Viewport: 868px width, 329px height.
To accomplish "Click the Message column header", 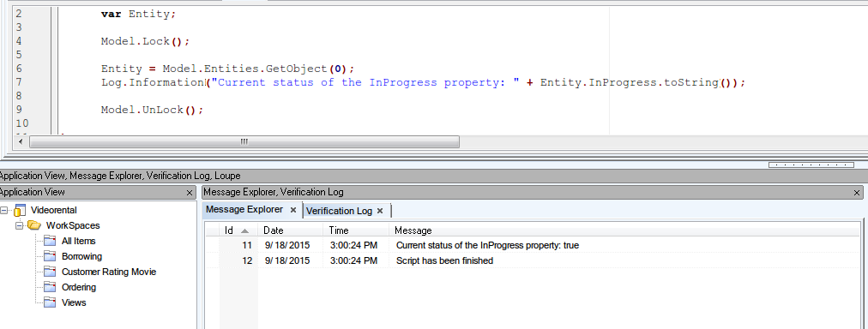I will coord(624,230).
